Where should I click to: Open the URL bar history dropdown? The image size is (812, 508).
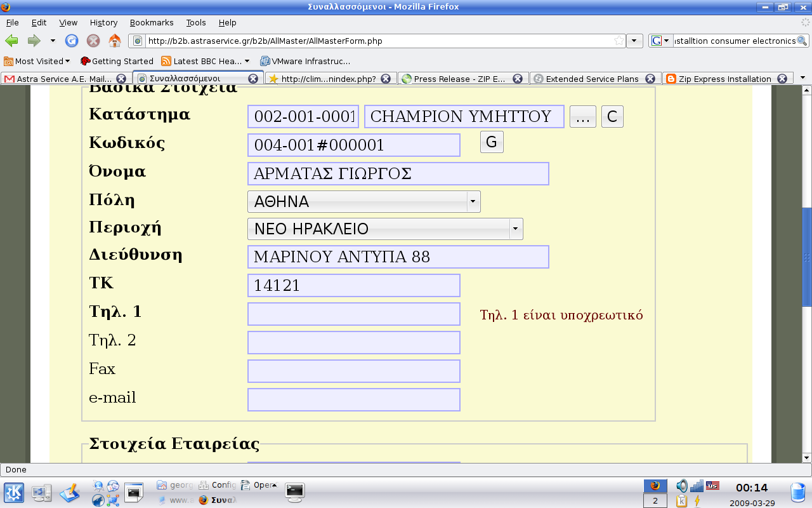click(634, 41)
